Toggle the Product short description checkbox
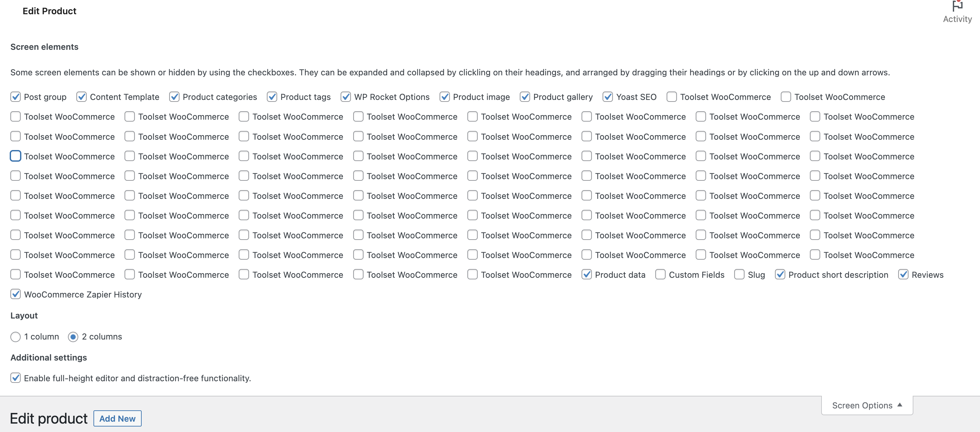Image resolution: width=980 pixels, height=432 pixels. tap(780, 275)
